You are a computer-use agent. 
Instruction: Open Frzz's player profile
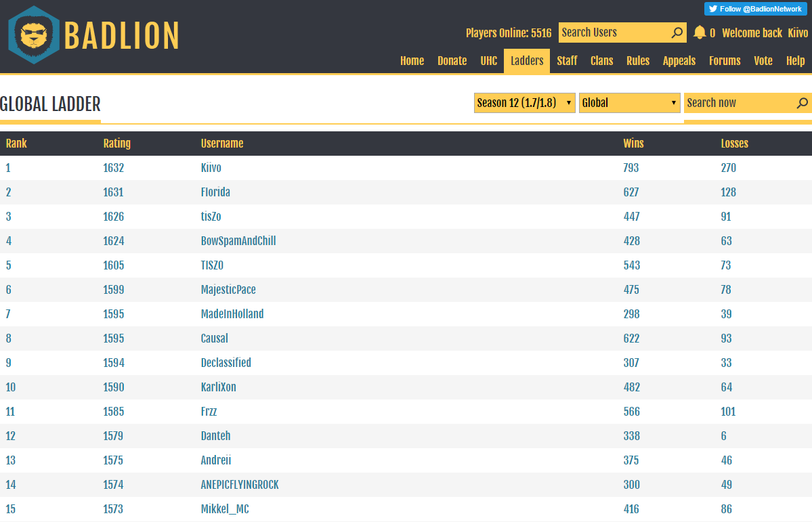209,411
